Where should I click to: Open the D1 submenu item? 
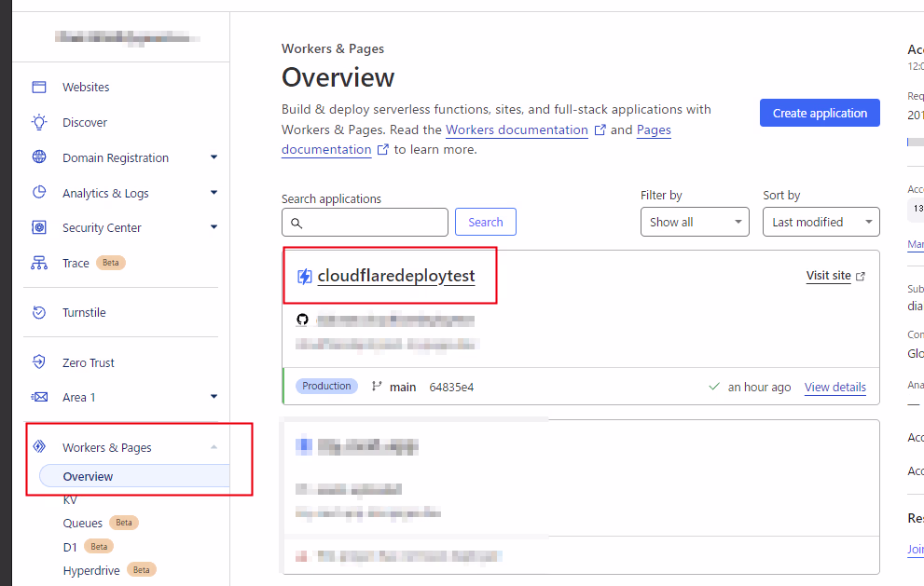[70, 547]
